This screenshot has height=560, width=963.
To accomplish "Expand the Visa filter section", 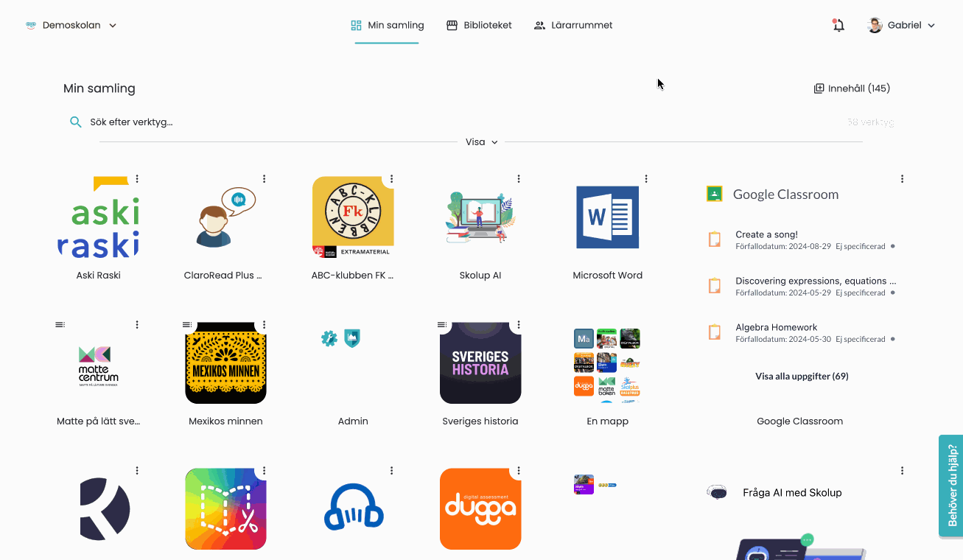I will tap(481, 142).
